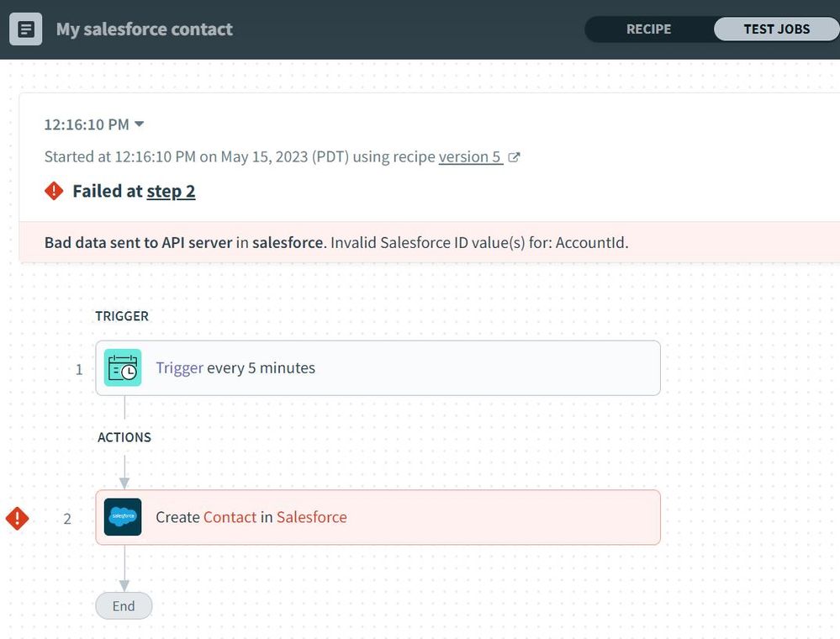
Task: Click the Salesforce cloud icon in step 2
Action: [x=123, y=517]
